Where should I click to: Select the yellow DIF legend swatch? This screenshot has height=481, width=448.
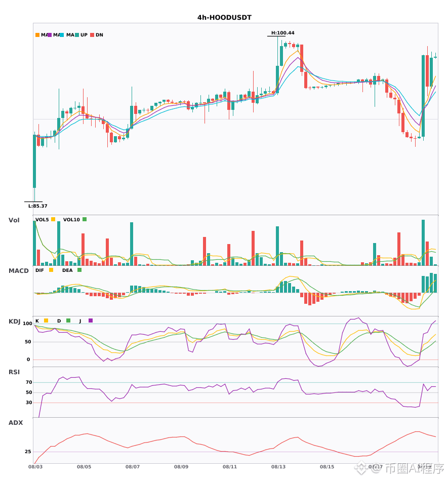point(51,270)
